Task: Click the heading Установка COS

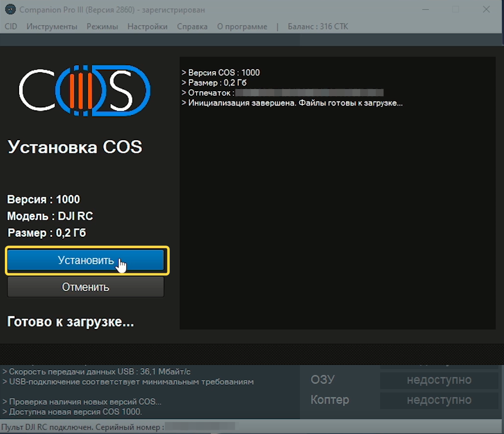Action: (x=75, y=147)
